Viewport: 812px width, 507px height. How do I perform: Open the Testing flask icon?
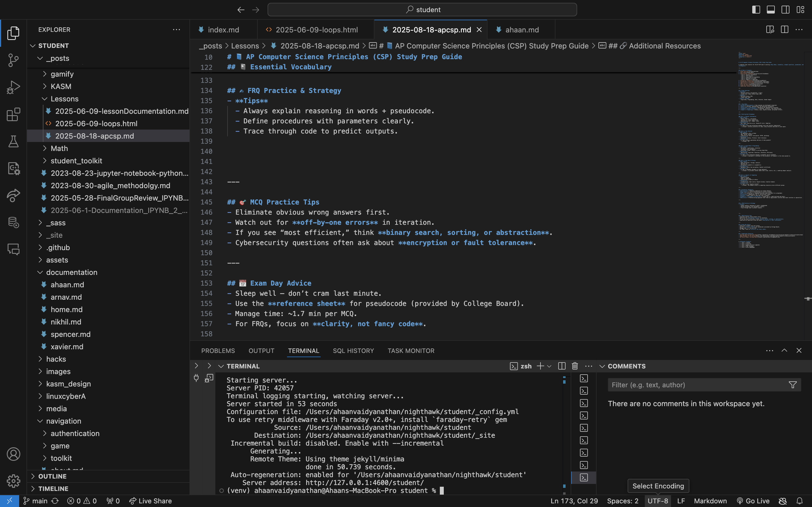(x=13, y=141)
